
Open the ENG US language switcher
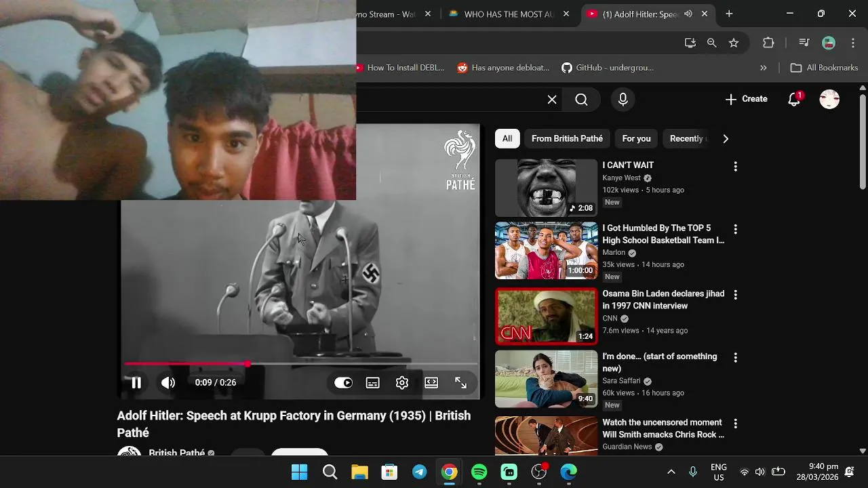[x=719, y=472]
